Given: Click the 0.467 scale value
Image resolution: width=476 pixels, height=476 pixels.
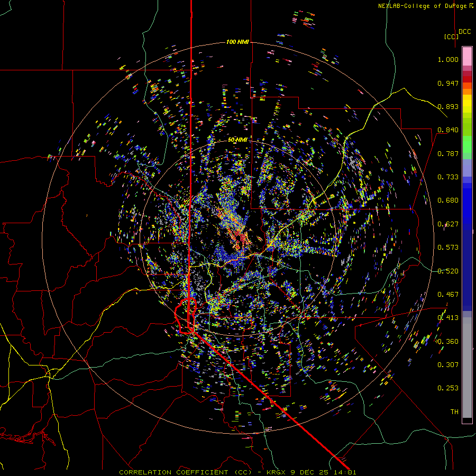Looking at the screenshot, I should (x=448, y=295).
